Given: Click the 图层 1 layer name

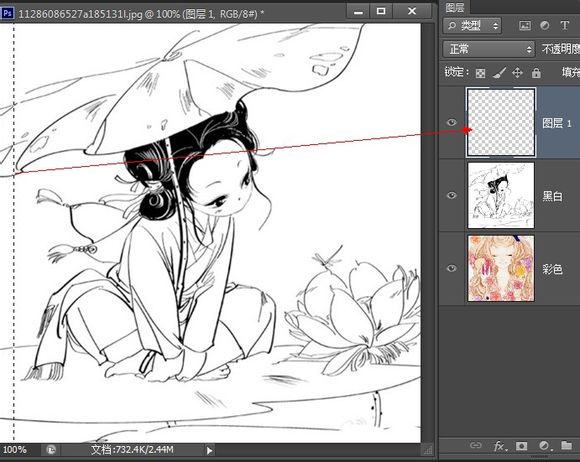Looking at the screenshot, I should pyautogui.click(x=557, y=123).
